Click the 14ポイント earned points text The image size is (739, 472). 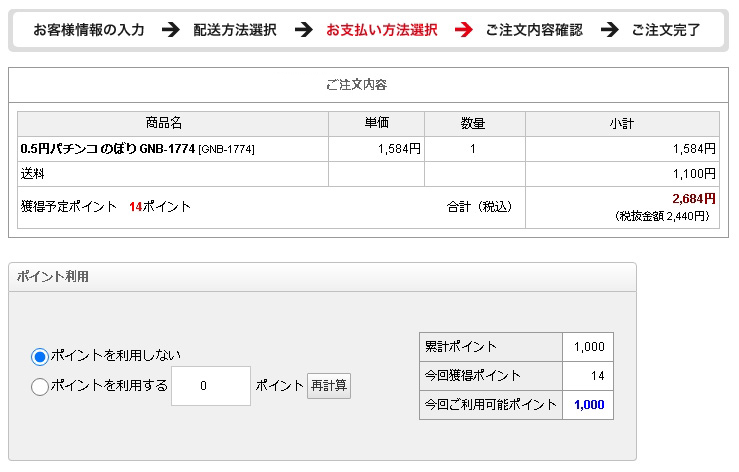point(160,207)
